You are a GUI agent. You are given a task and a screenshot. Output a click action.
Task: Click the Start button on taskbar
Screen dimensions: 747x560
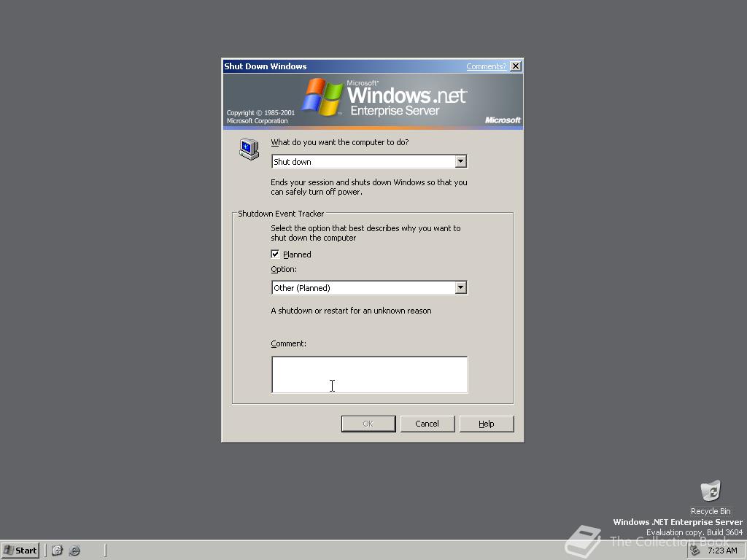pyautogui.click(x=20, y=551)
